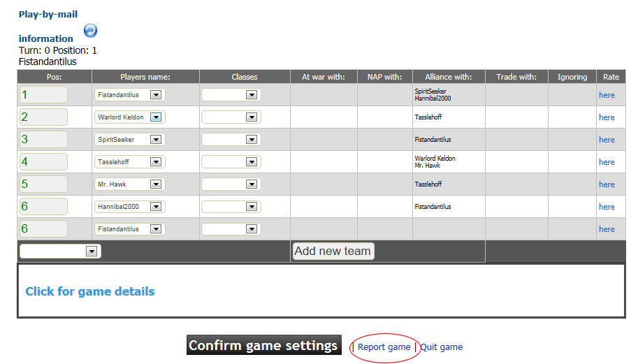The image size is (638, 364).
Task: Click the blue refresh icon near information
Action: pyautogui.click(x=90, y=31)
